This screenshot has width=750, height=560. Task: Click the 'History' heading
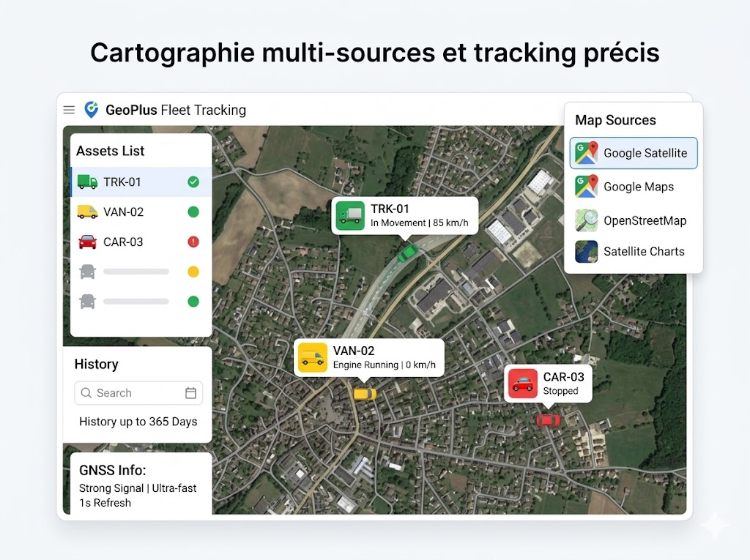point(96,365)
